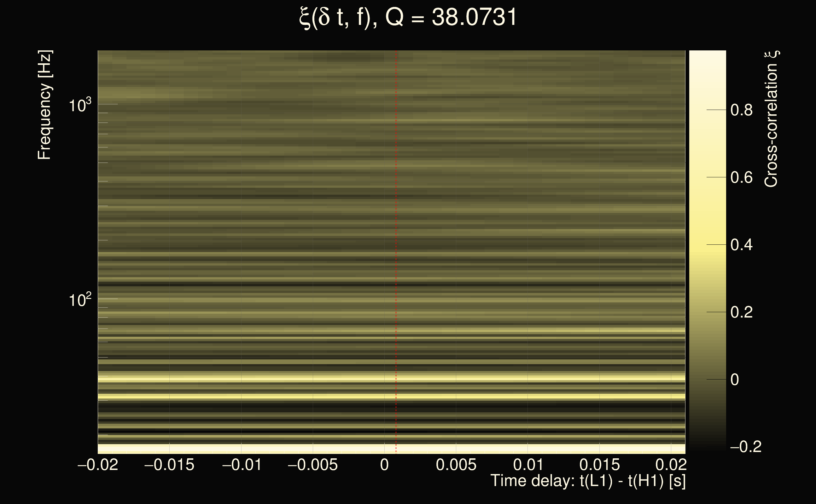Click the 0.4 tick on the colorbar
The image size is (816, 504).
tap(741, 245)
